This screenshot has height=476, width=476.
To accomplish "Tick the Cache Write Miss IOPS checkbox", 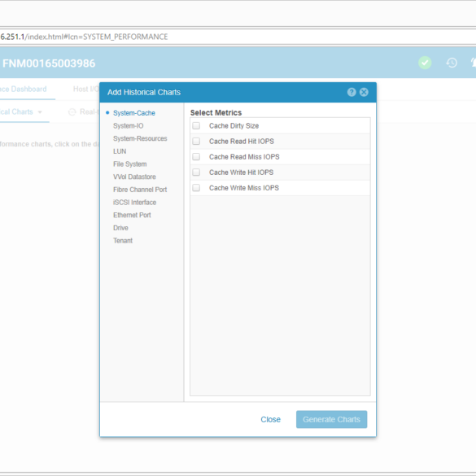I will (196, 188).
